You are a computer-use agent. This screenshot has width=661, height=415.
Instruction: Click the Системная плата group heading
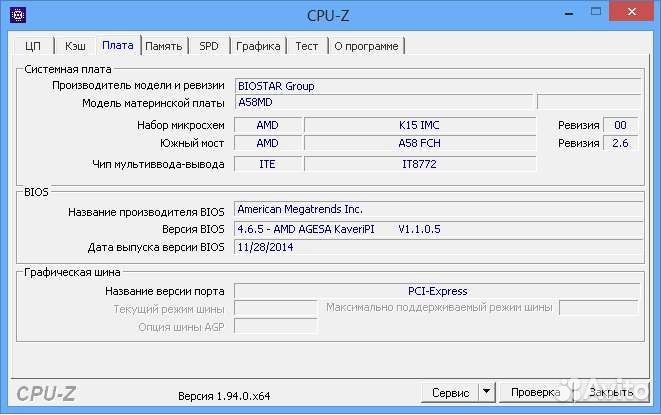[x=68, y=69]
